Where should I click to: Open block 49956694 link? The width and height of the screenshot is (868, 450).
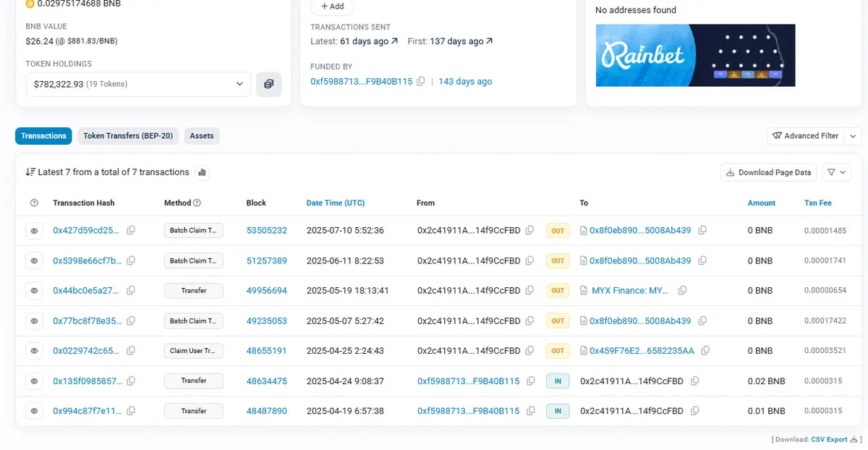pos(267,291)
